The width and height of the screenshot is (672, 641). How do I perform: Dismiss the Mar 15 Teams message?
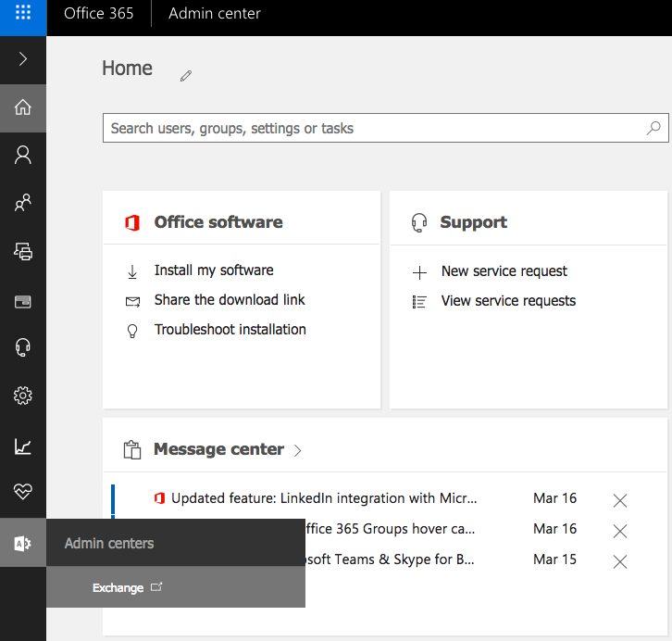(620, 561)
